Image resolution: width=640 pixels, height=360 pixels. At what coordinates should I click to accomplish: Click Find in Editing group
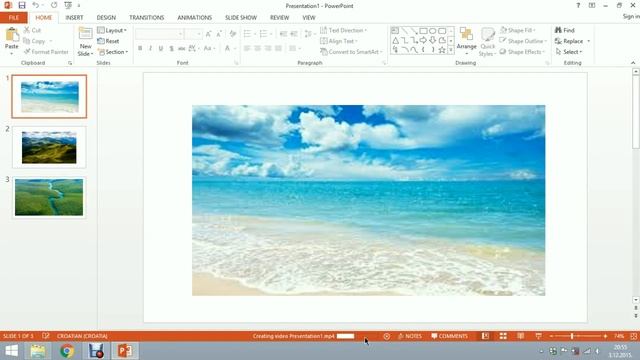565,31
